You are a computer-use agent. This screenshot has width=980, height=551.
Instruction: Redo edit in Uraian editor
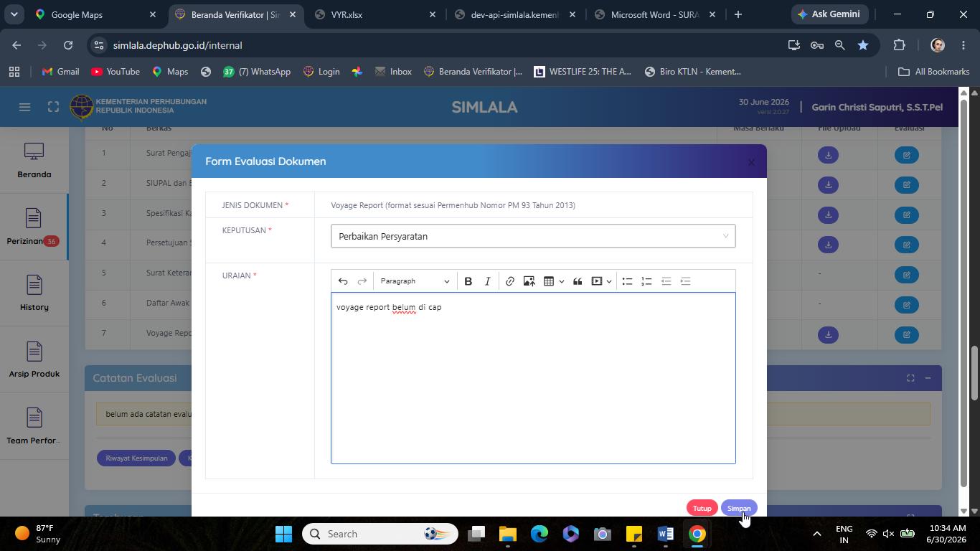click(362, 281)
